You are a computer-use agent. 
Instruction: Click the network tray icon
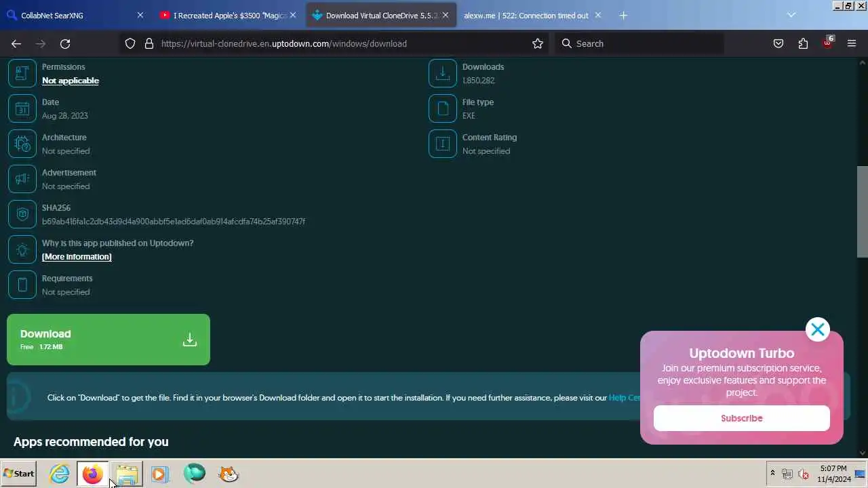(787, 474)
